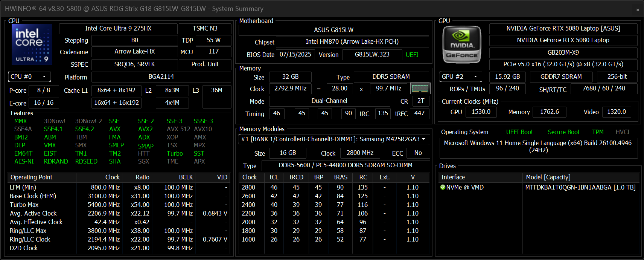Click the green UEFI label near BIOS
This screenshot has width=644, height=260.
pos(412,55)
